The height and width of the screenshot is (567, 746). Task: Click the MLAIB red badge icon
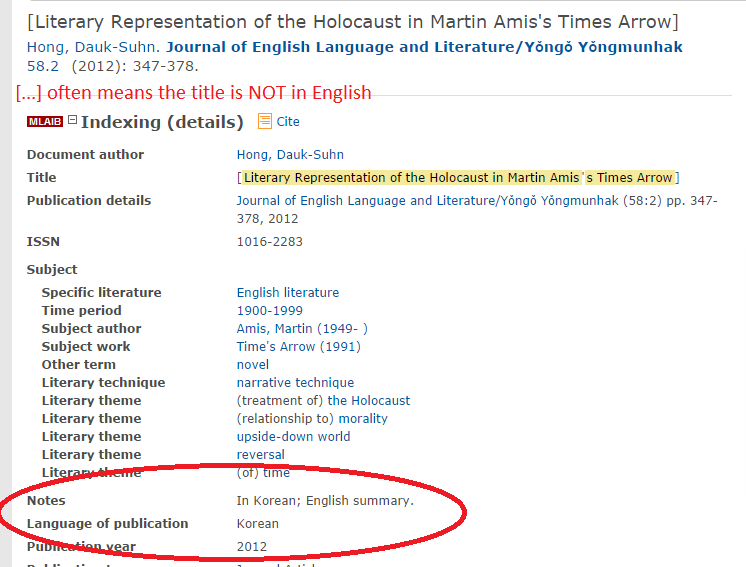click(x=45, y=122)
